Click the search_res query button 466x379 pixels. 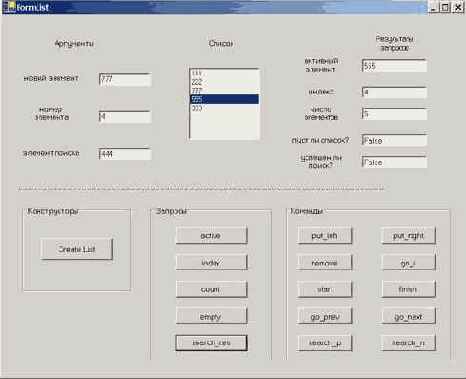[212, 343]
